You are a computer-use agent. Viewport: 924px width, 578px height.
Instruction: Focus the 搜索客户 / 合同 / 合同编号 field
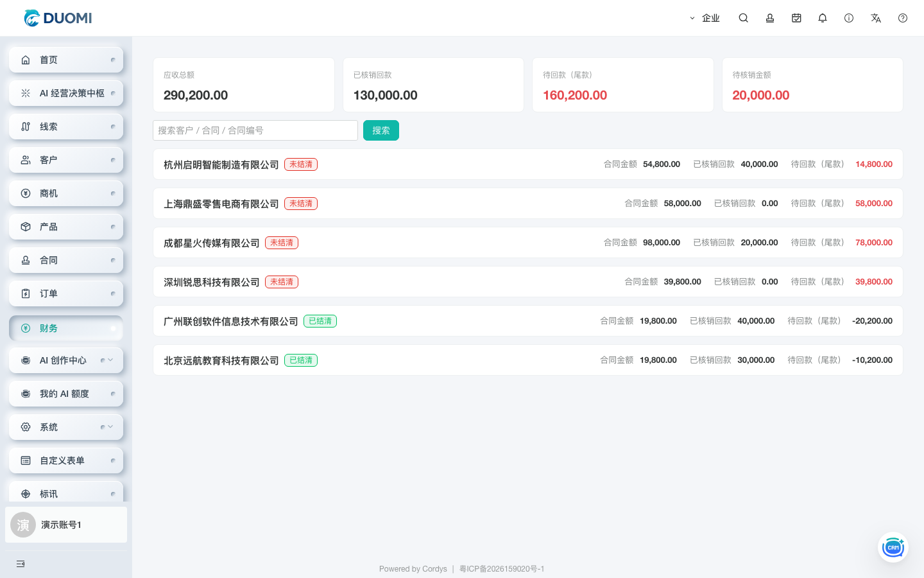coord(255,130)
